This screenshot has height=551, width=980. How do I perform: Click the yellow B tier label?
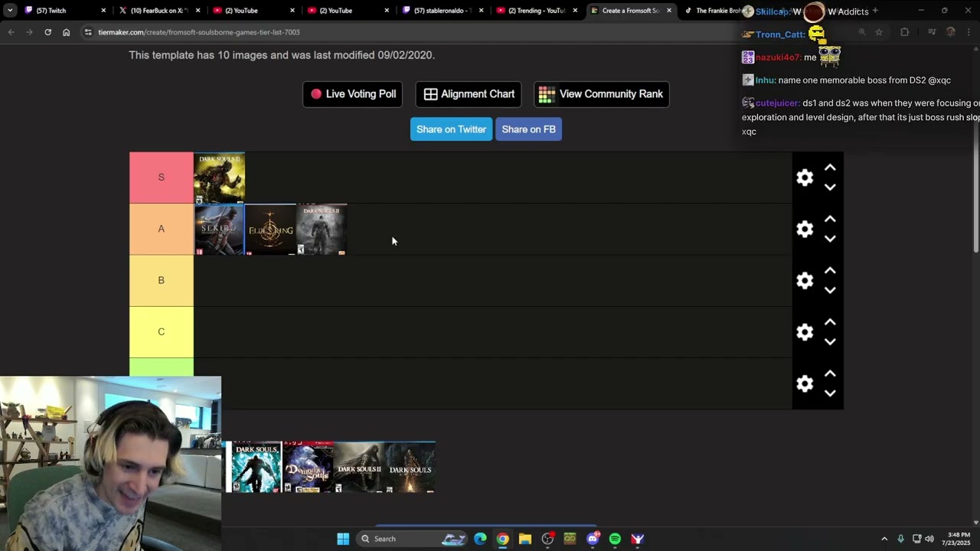pyautogui.click(x=162, y=280)
